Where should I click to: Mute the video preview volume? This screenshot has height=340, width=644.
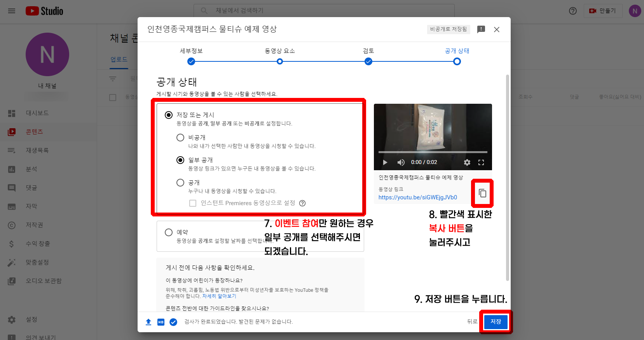pos(401,162)
